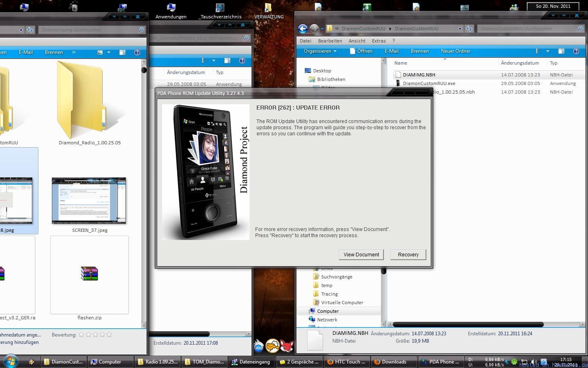
Task: Open the ? help menu
Action: tap(394, 41)
